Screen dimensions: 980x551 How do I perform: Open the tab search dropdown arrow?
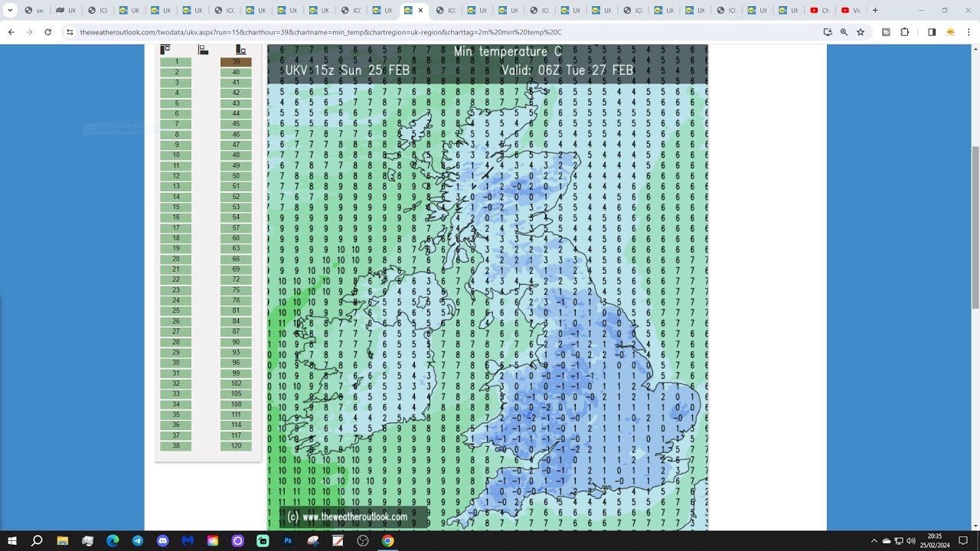point(11,11)
